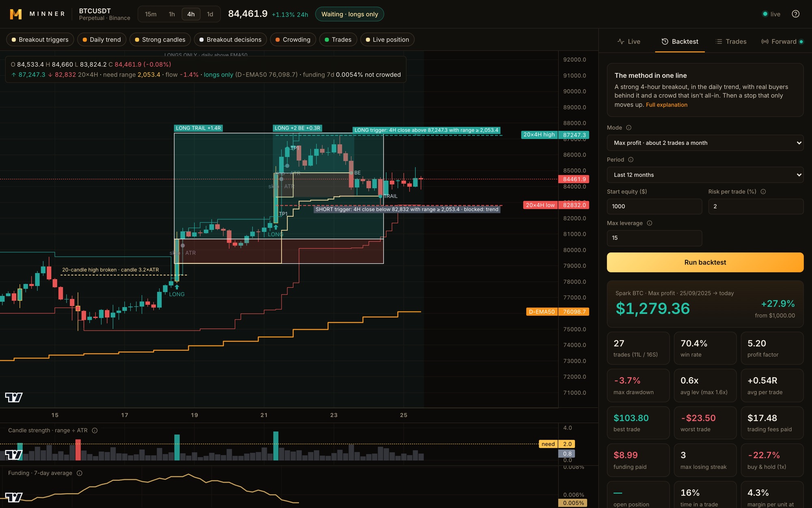Click the TradingView logo on main chart
Image resolution: width=812 pixels, height=508 pixels.
pos(14,397)
